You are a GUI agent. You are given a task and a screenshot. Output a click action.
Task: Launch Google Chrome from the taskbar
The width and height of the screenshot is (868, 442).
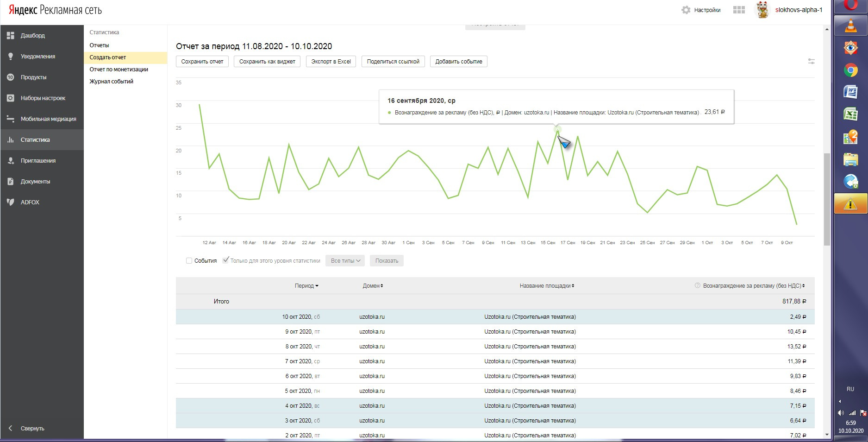pyautogui.click(x=850, y=70)
